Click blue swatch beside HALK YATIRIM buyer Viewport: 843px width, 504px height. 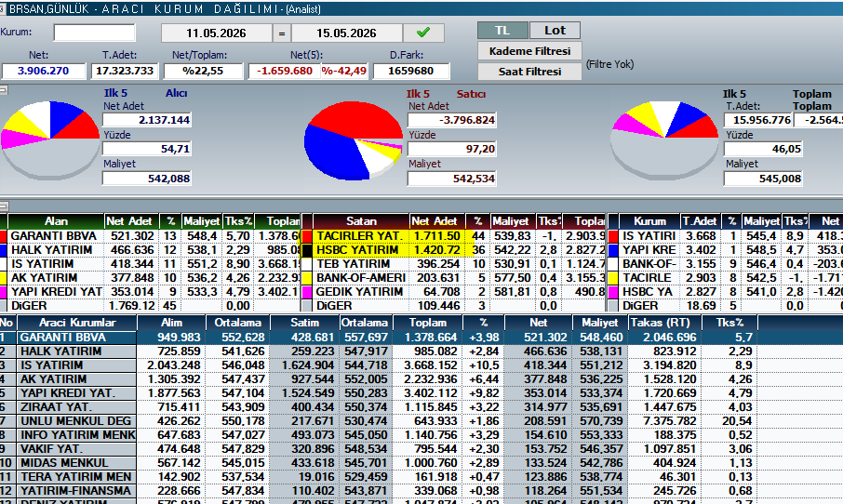pyautogui.click(x=3, y=250)
